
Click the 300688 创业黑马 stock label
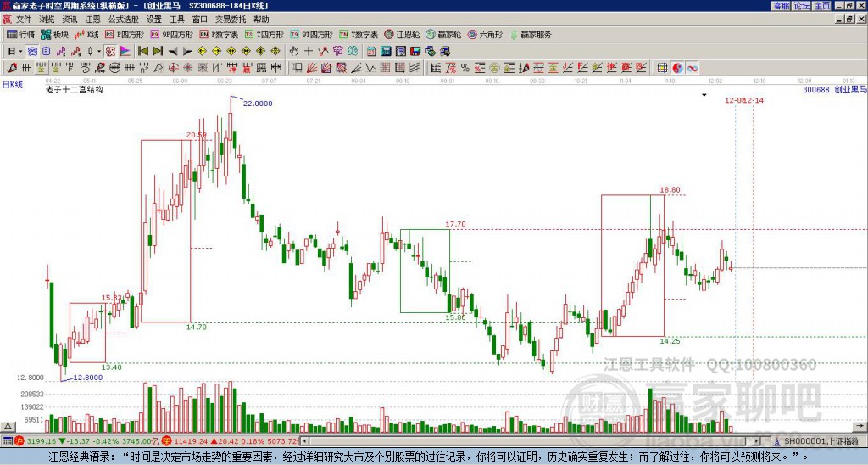835,89
